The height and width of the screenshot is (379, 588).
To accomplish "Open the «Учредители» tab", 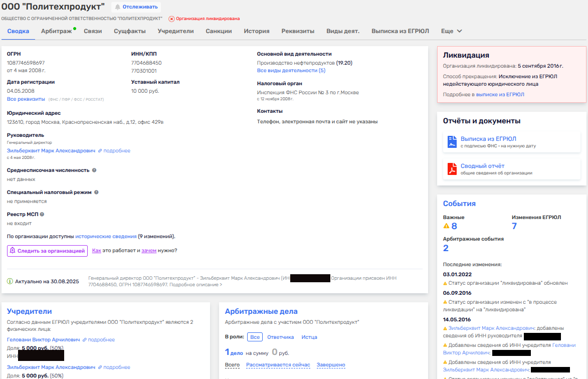I will (x=175, y=31).
